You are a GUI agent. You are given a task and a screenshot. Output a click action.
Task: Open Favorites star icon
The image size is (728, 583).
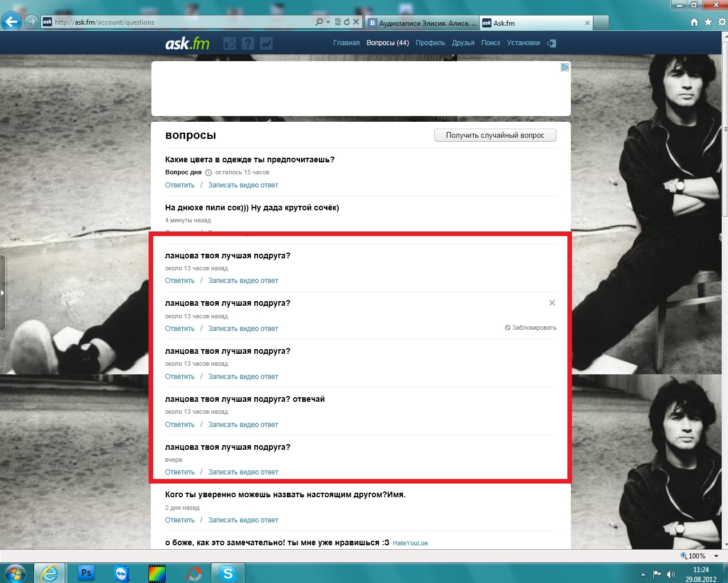click(x=708, y=22)
